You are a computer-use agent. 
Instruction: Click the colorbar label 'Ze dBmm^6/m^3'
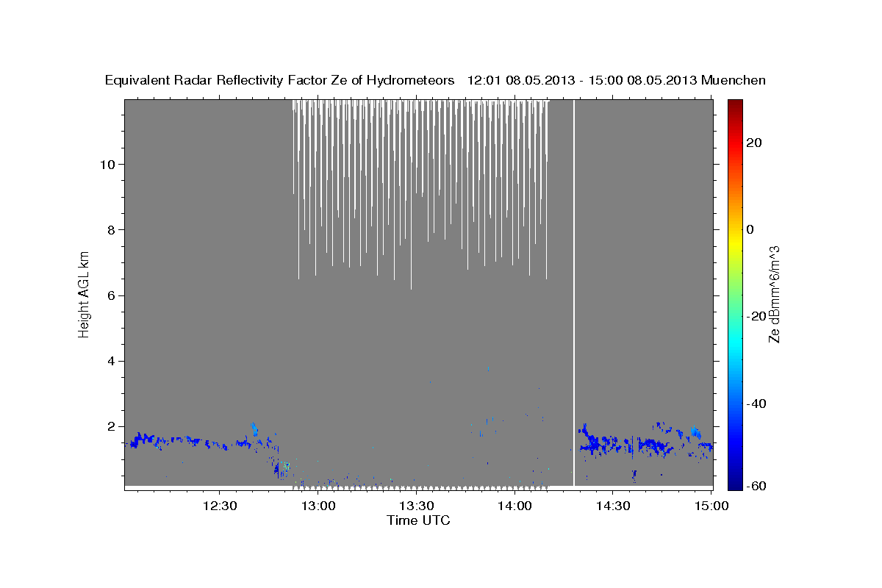774,294
